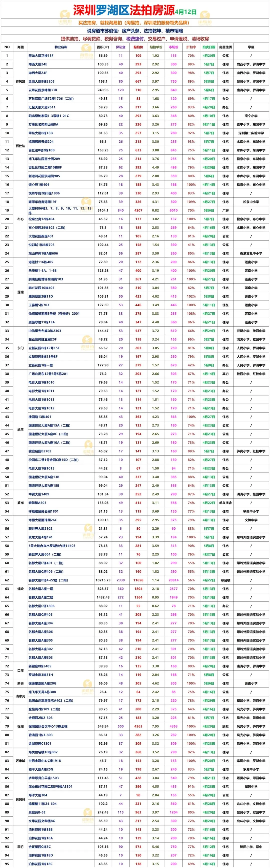The height and width of the screenshot is (868, 270).
Task: Click the 万象城 district cell
Action: (x=20, y=761)
